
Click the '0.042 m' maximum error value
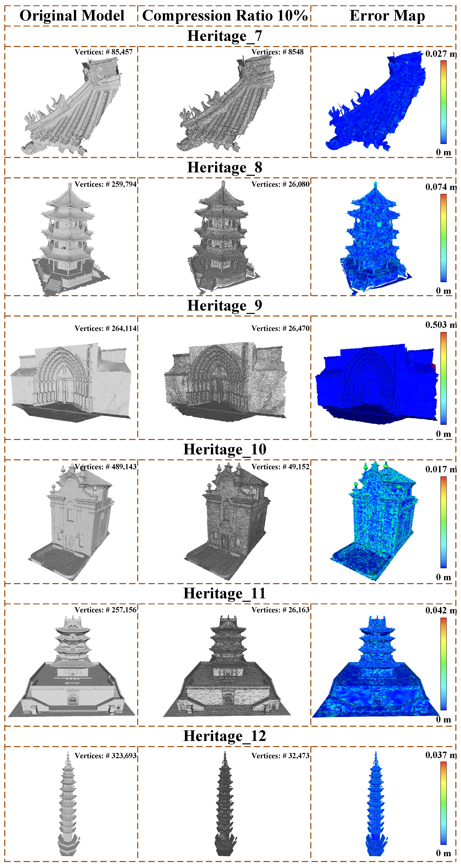[x=441, y=611]
